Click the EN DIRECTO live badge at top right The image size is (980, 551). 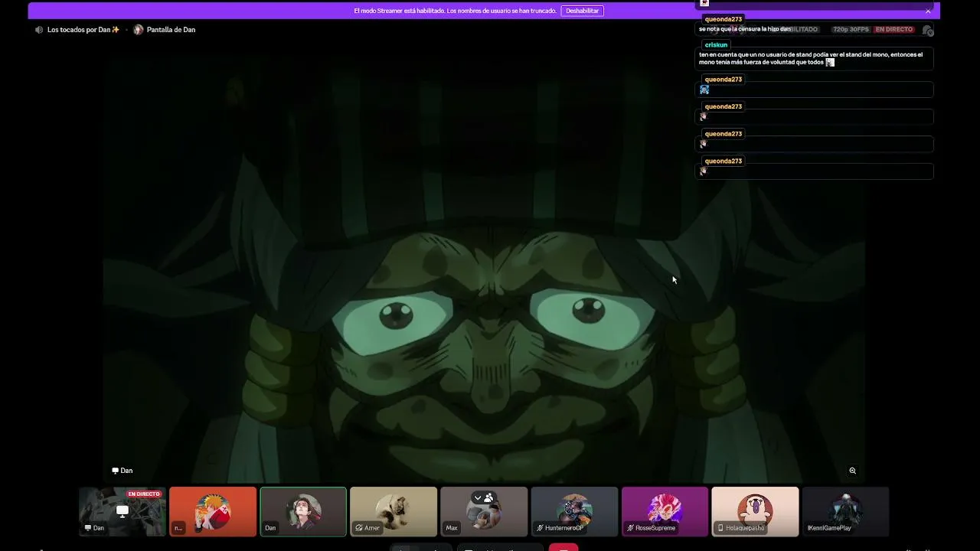click(894, 30)
